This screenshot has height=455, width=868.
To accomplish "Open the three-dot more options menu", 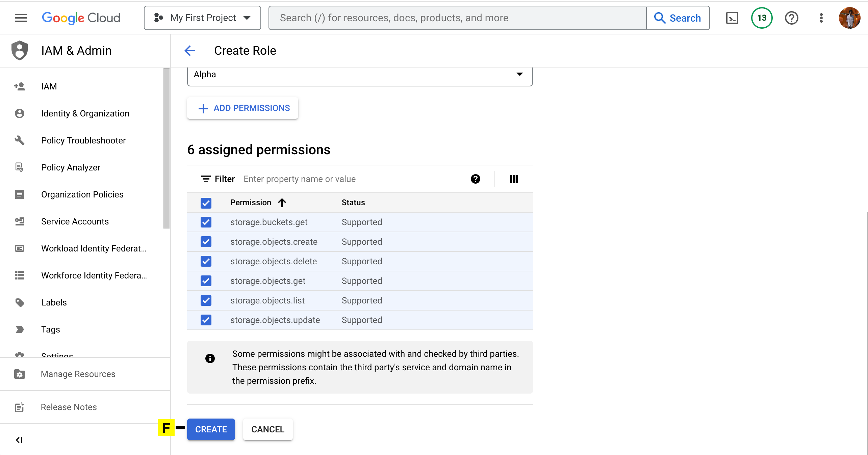I will point(821,18).
